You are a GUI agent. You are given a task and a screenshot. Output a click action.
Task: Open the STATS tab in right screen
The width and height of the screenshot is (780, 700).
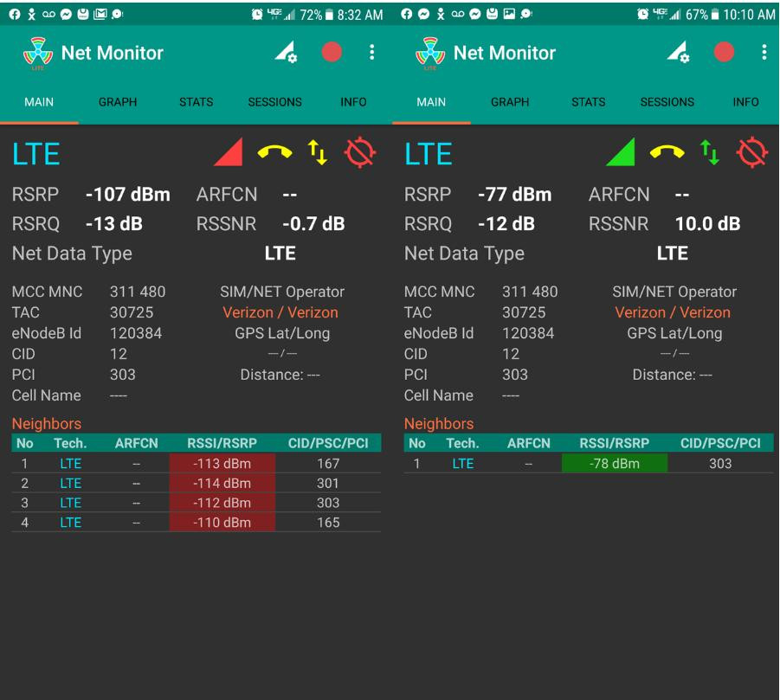click(589, 102)
